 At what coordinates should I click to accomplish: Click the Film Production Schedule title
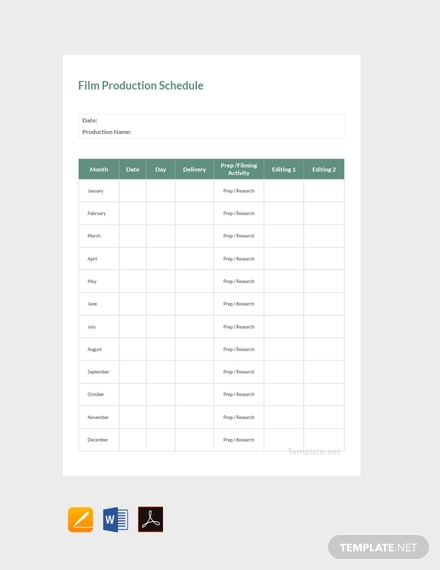tap(141, 85)
